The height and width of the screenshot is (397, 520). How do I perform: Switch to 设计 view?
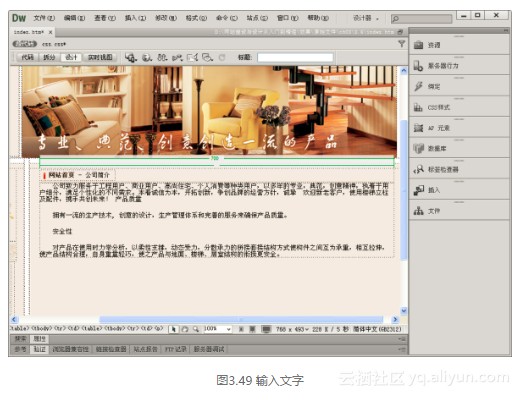point(71,57)
